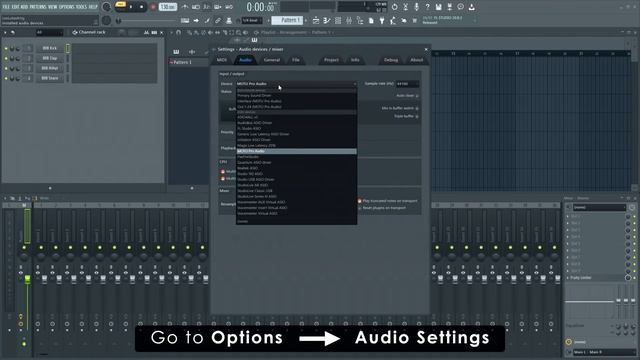Open the TOOLS menu
This screenshot has height=360, width=640.
[x=82, y=7]
